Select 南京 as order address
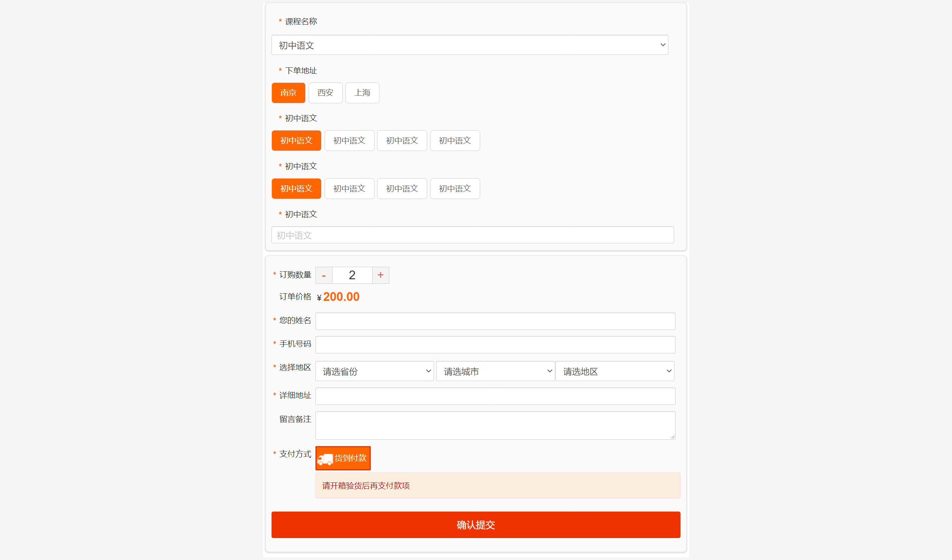This screenshot has width=952, height=560. click(x=288, y=93)
